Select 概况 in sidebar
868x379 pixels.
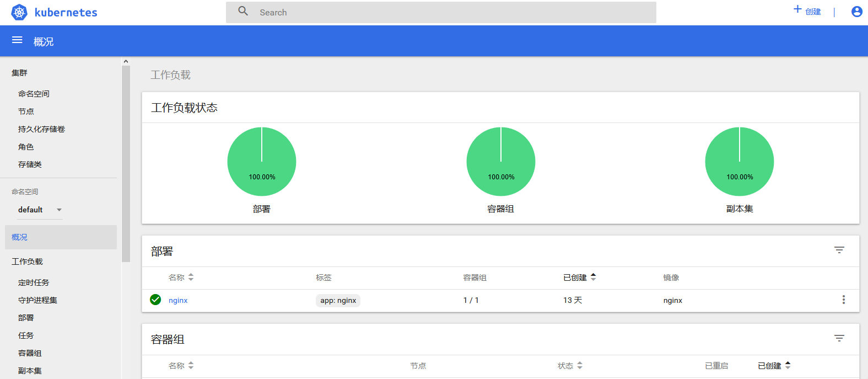61,237
